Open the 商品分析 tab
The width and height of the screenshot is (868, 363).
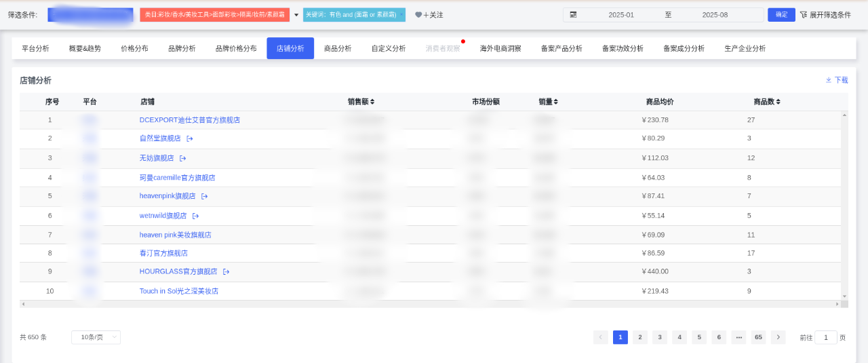pos(338,48)
